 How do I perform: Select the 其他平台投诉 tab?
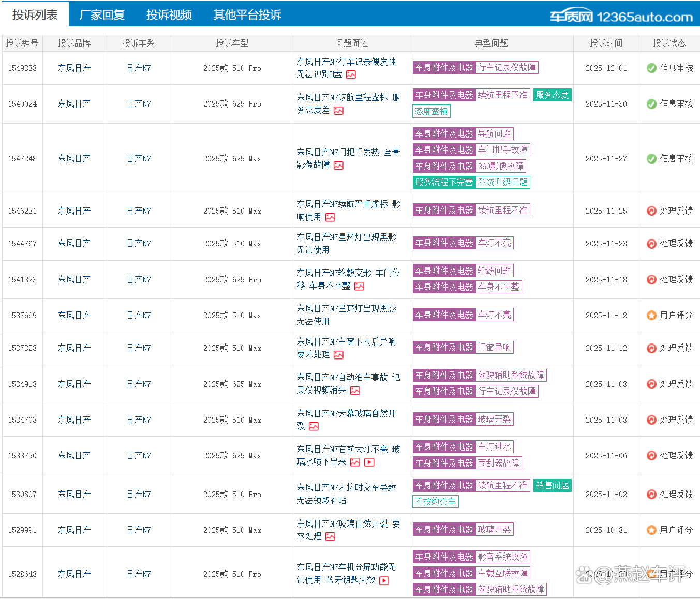(247, 15)
